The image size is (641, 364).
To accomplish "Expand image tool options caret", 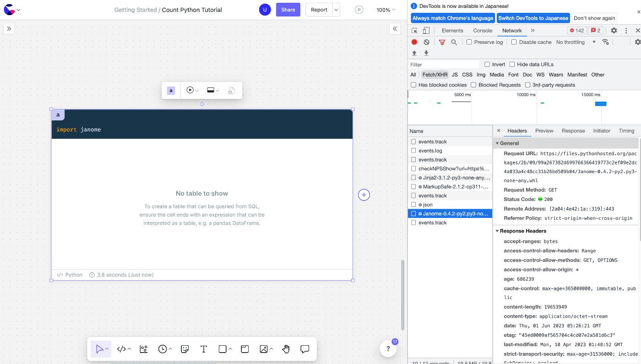I will [272, 349].
